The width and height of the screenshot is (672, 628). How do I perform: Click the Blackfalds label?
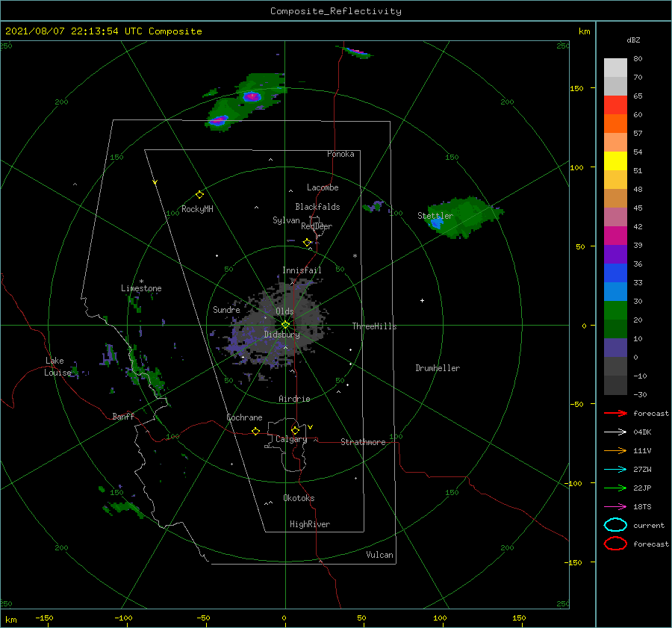click(x=317, y=207)
